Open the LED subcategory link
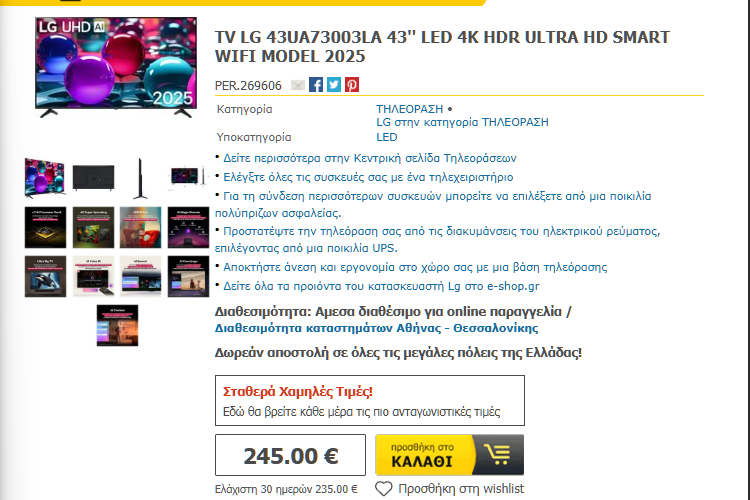This screenshot has height=500, width=750. tap(386, 137)
